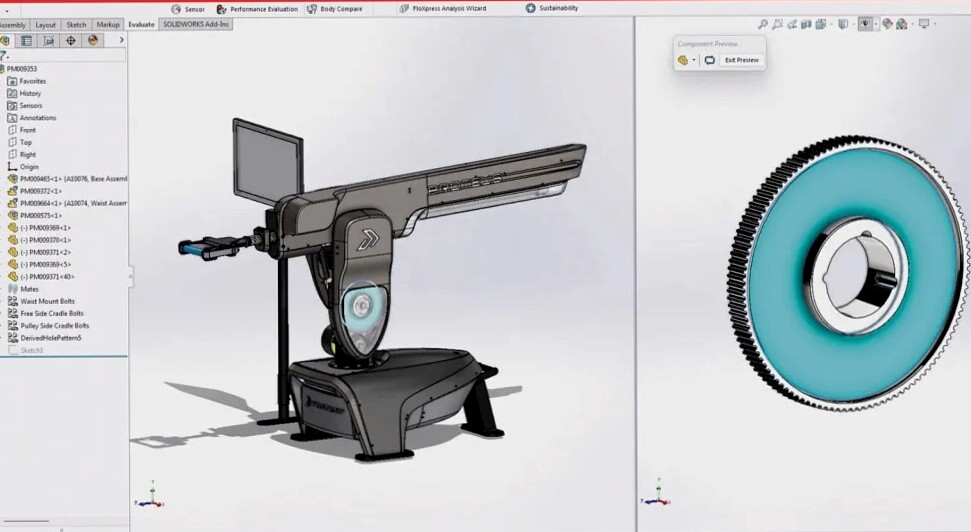Click the Edit Appearance icon
This screenshot has width=971, height=532.
pyautogui.click(x=887, y=24)
